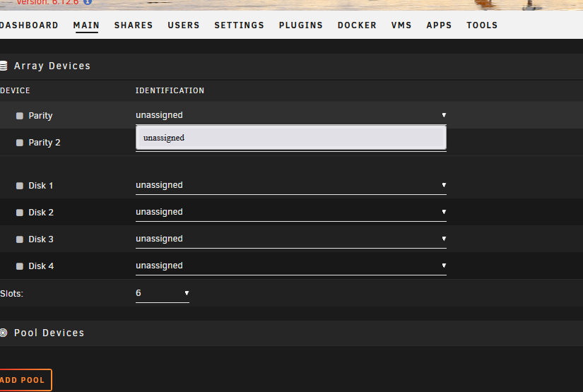Open the Disk 1 device dropdown
This screenshot has width=583, height=392.
tap(290, 185)
